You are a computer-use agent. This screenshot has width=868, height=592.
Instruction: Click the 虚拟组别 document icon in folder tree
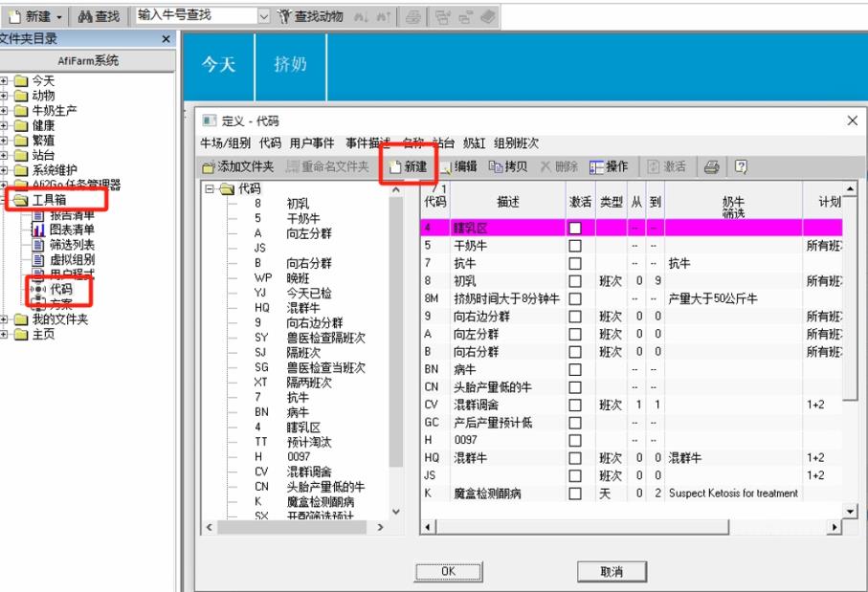click(x=38, y=259)
